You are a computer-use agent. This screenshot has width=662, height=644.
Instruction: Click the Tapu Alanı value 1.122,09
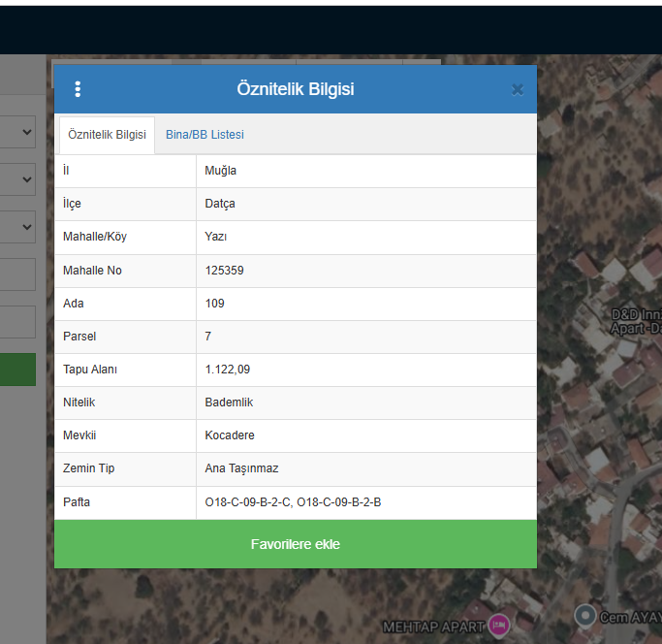point(228,370)
